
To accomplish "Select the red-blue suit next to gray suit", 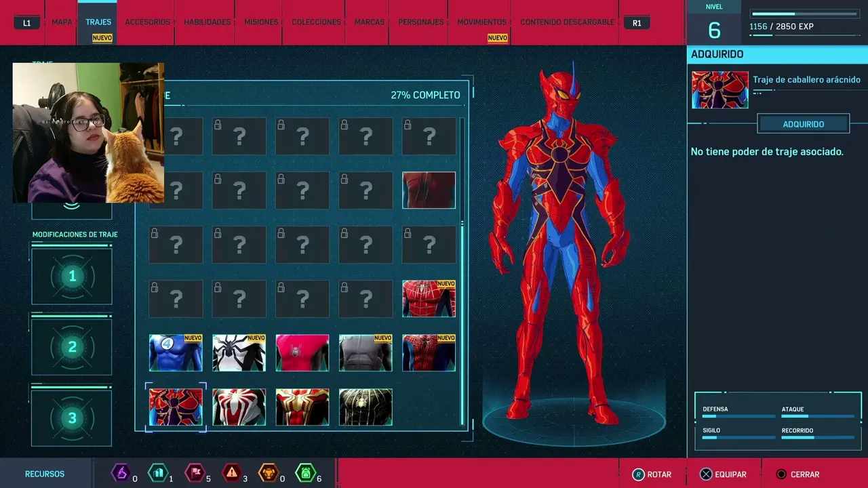I will [429, 352].
